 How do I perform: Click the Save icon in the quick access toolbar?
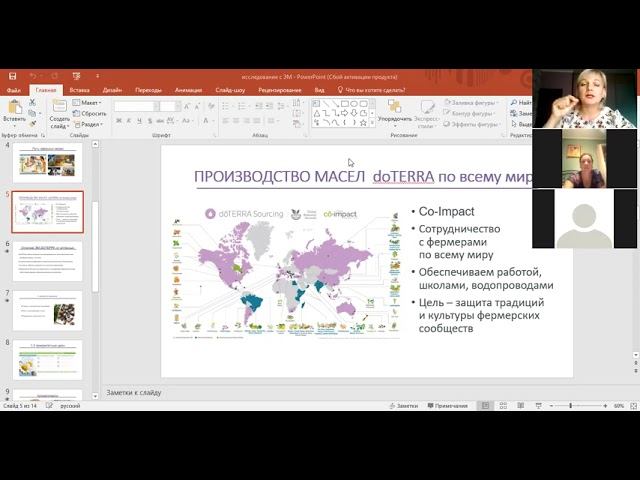click(x=13, y=76)
